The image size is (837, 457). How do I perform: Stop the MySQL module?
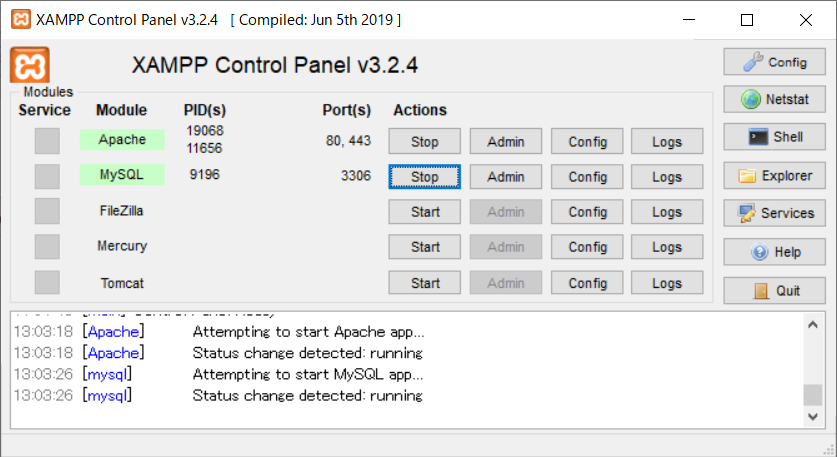(x=424, y=177)
